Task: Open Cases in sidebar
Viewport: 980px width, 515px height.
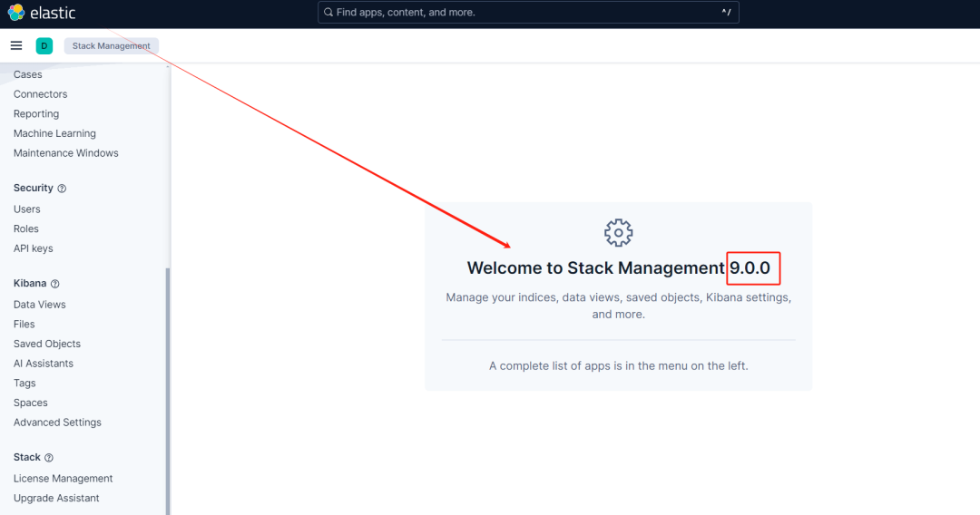Action: (x=28, y=74)
